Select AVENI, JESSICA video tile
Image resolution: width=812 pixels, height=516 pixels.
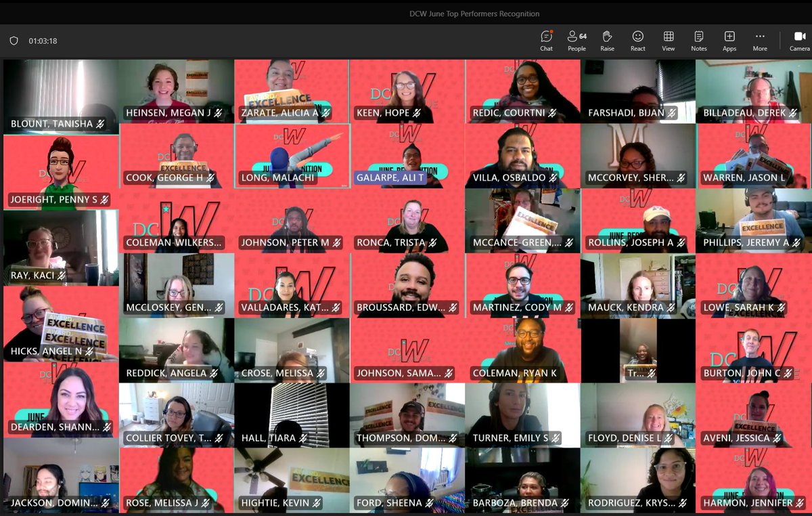click(x=753, y=415)
